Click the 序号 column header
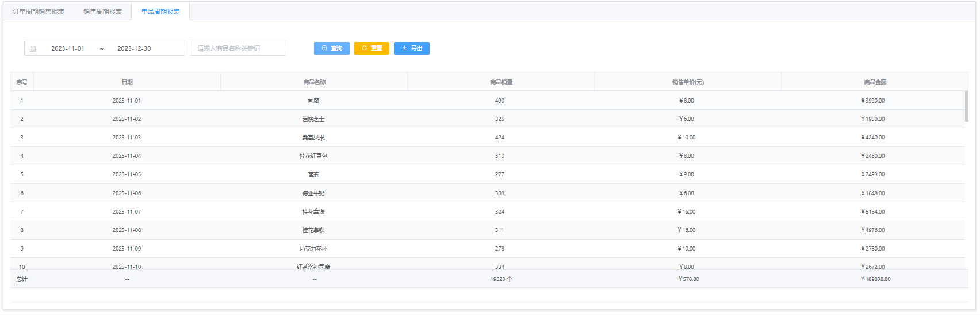The width and height of the screenshot is (980, 315). pos(22,82)
